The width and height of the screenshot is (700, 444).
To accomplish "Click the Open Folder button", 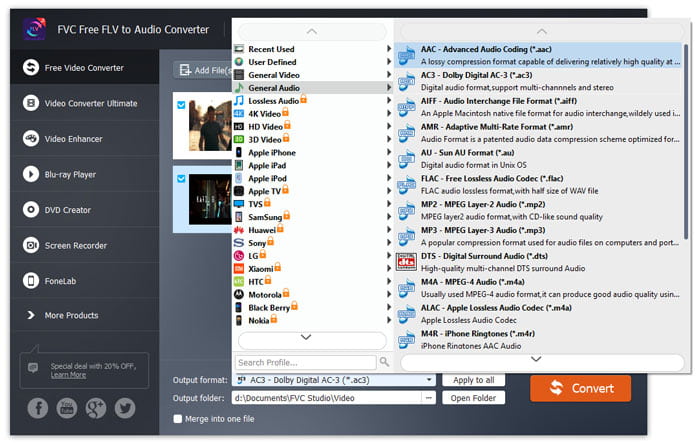I will (474, 398).
